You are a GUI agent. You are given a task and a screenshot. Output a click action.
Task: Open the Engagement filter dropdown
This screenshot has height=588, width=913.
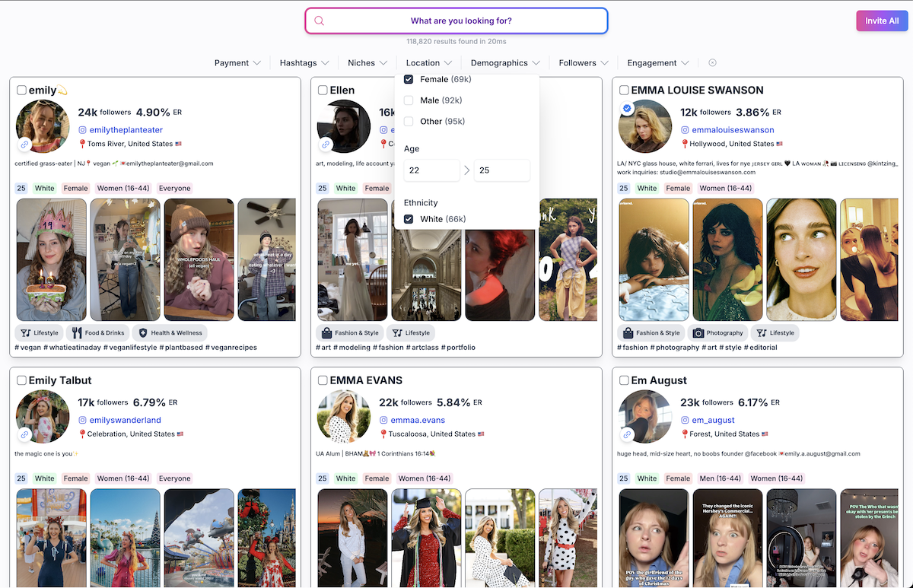[657, 62]
